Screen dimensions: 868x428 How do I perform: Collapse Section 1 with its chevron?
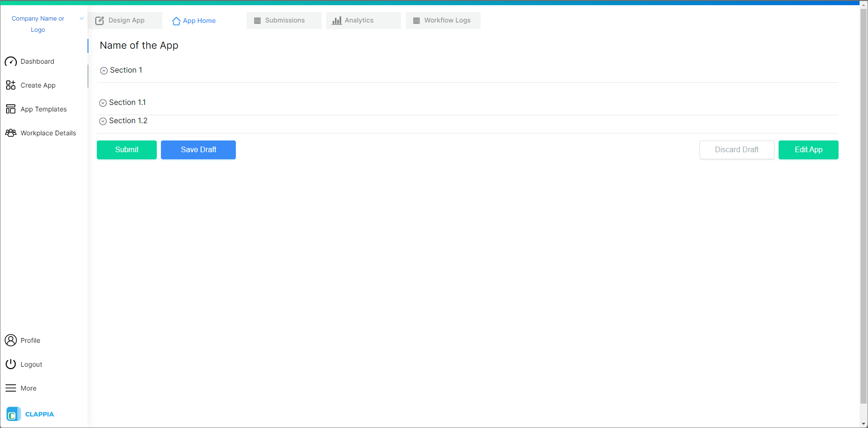[x=103, y=70]
